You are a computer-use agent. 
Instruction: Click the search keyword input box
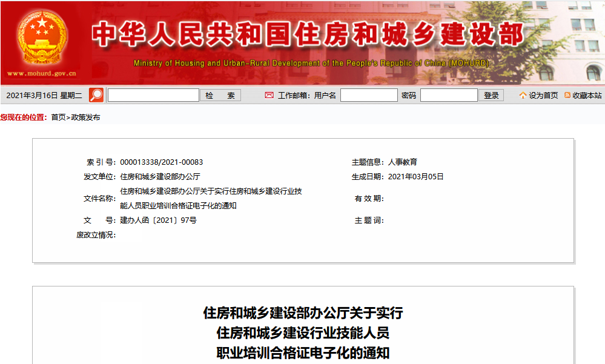coord(153,94)
